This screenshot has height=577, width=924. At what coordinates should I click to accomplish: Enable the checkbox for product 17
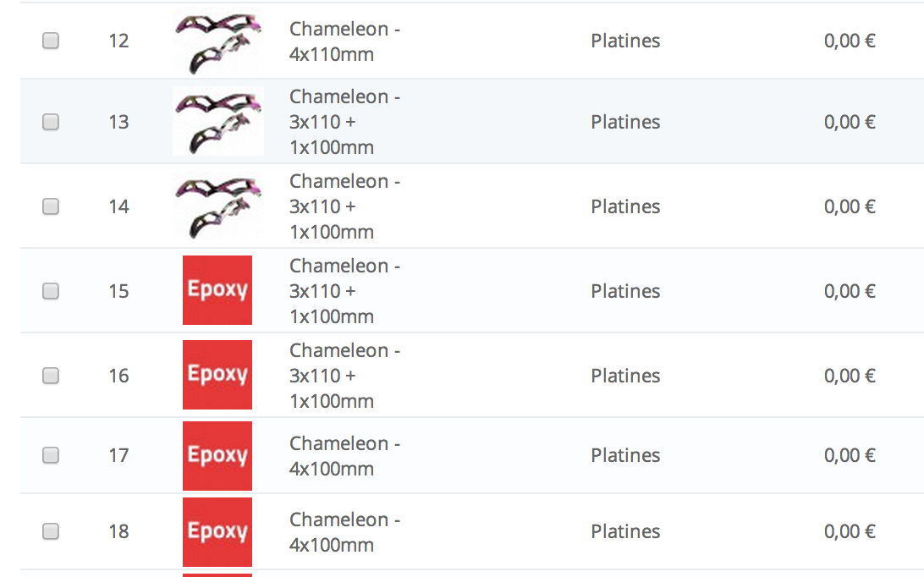click(51, 455)
